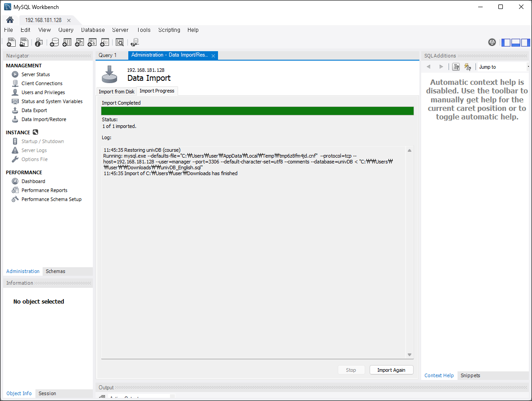Create a new schema toolbar icon
Screen dimensions: 532x401
pyautogui.click(x=54, y=43)
